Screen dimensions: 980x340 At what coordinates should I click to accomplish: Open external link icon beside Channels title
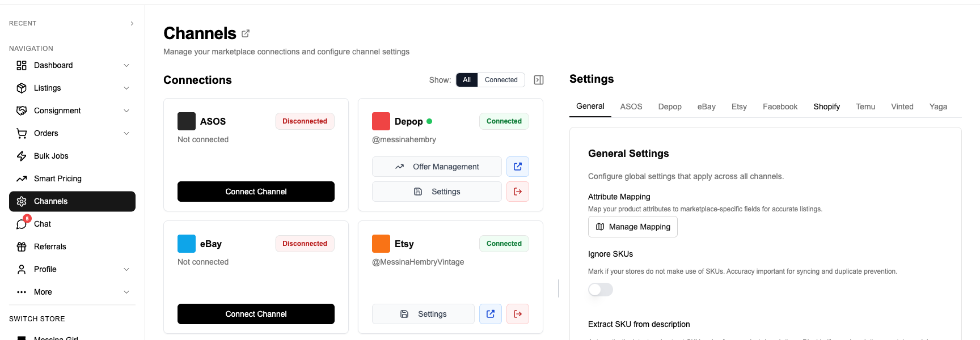pyautogui.click(x=246, y=33)
